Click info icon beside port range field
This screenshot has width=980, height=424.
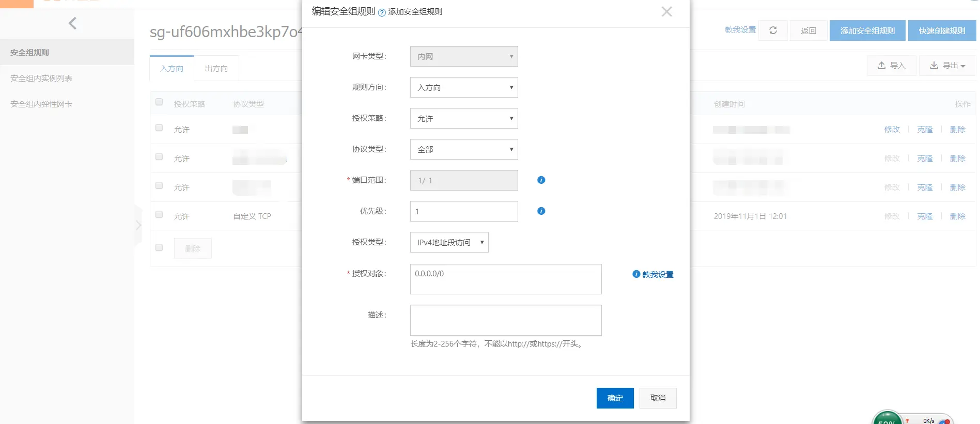click(x=541, y=180)
